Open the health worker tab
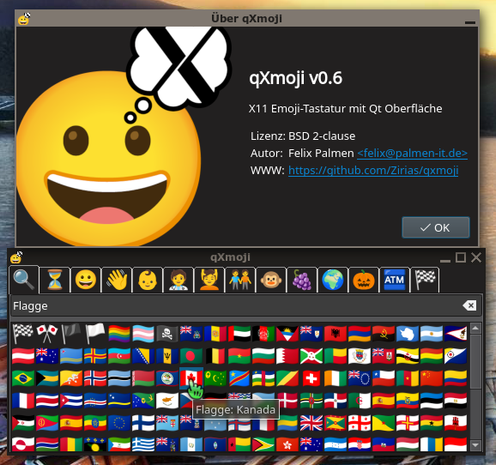 178,280
